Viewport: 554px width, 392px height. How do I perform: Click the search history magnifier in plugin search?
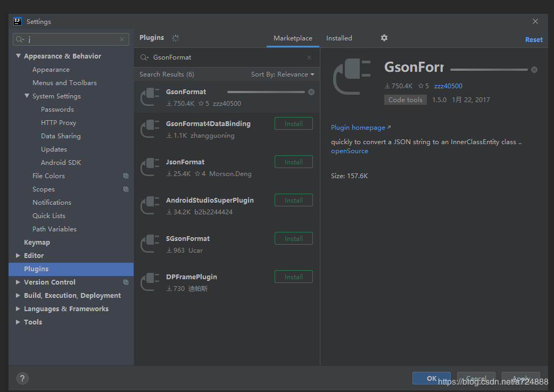pyautogui.click(x=144, y=57)
